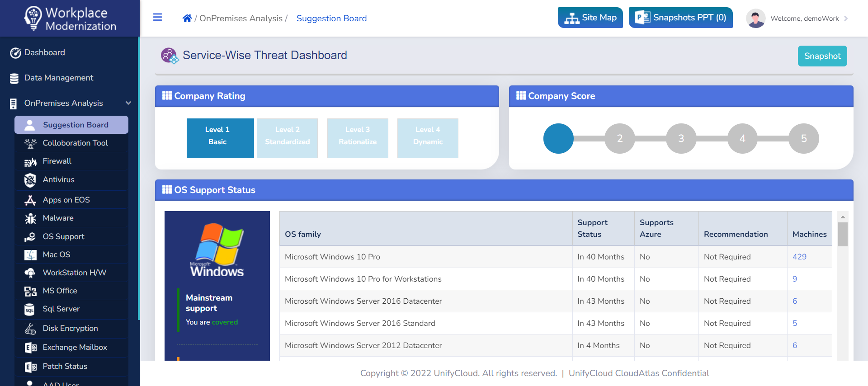Open the OnPremises Analysis breadcrumb
Screen dimensions: 868x386
click(x=241, y=18)
